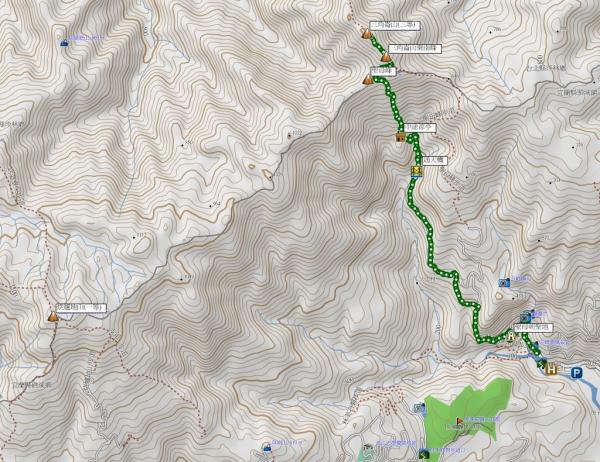Select the green trailhead arrow icon beside H

coord(541,363)
